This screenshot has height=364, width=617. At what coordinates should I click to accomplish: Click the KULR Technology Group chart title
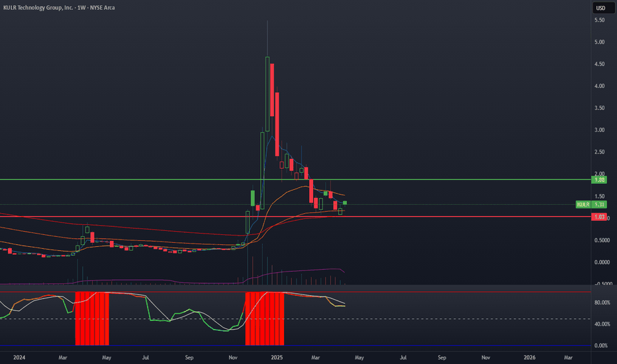(59, 7)
